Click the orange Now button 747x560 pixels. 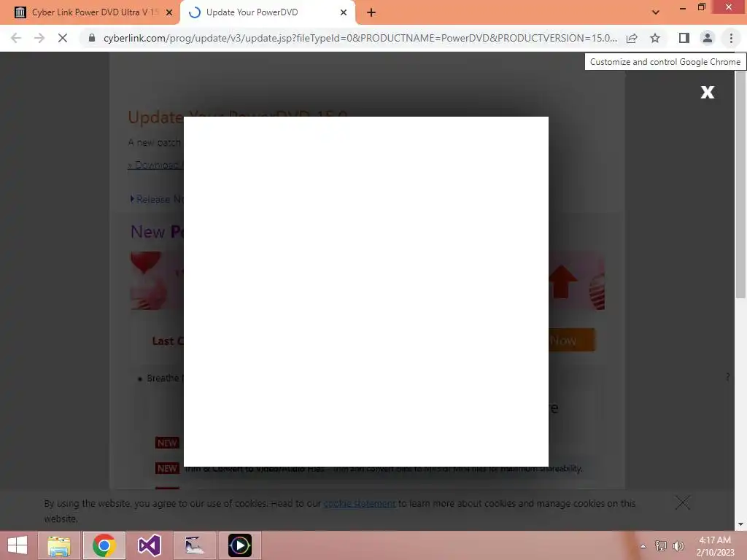[572, 340]
